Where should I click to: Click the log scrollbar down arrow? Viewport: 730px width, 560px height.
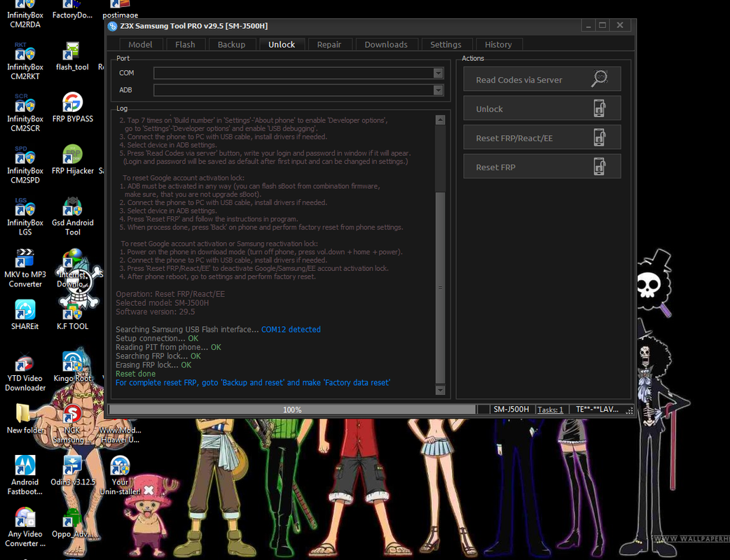(440, 390)
